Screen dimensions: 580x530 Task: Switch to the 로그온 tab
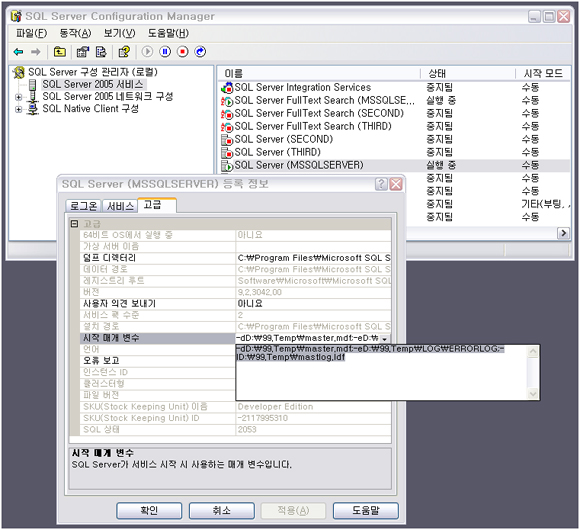click(84, 206)
